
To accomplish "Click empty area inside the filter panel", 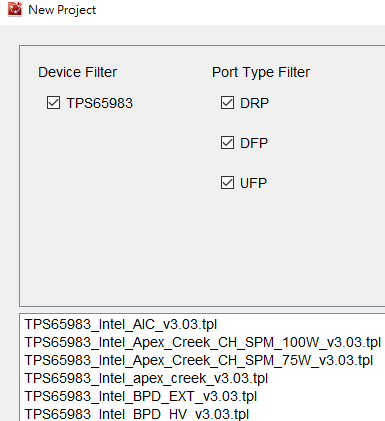I will (133, 240).
